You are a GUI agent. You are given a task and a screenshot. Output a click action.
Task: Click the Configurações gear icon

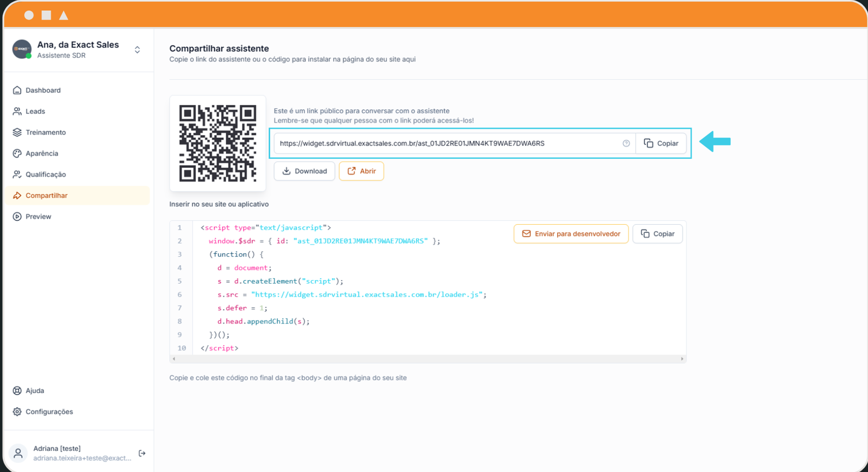click(17, 412)
